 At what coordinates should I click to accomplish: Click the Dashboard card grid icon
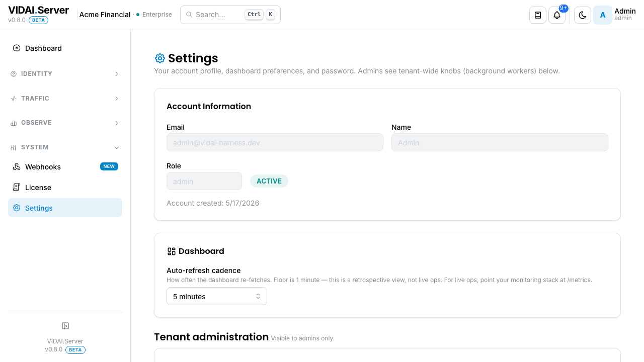pyautogui.click(x=172, y=251)
